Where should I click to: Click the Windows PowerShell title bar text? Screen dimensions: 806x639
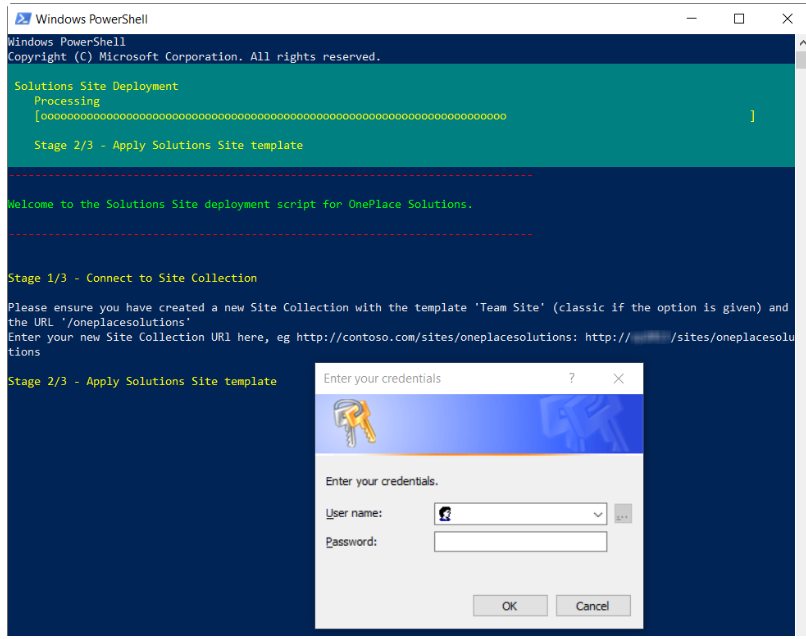click(92, 18)
